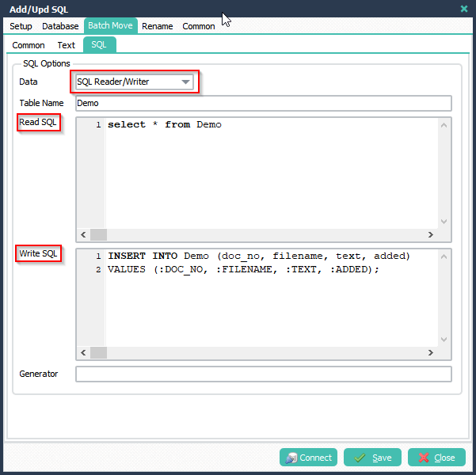Click line number 1 in Read SQL gutter
Image resolution: width=476 pixels, height=475 pixels.
pyautogui.click(x=98, y=124)
